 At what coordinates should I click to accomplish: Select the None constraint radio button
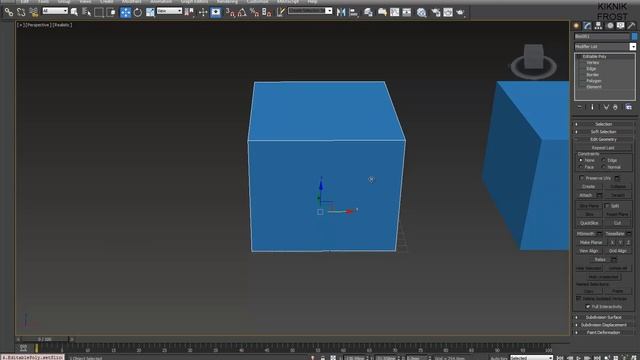coord(581,160)
